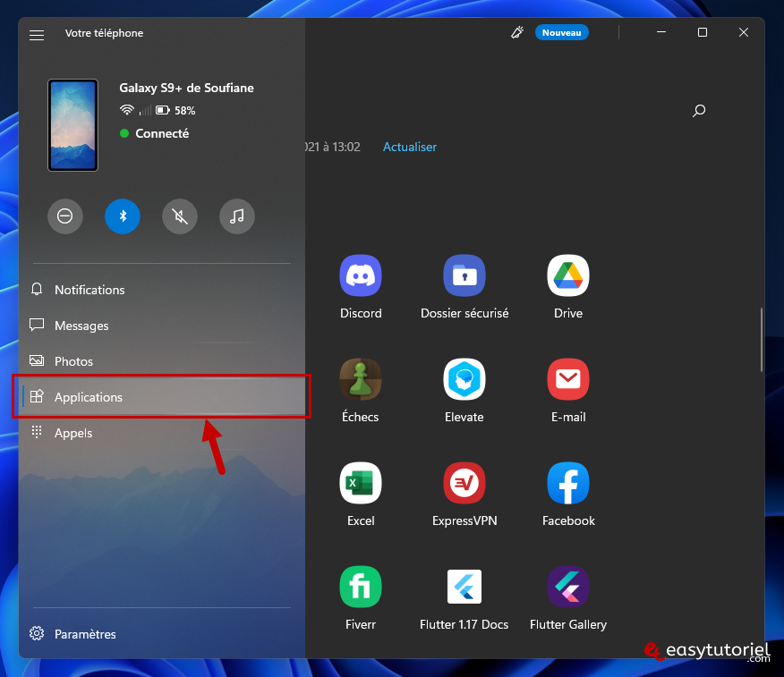Go to the Messages section

(x=161, y=326)
